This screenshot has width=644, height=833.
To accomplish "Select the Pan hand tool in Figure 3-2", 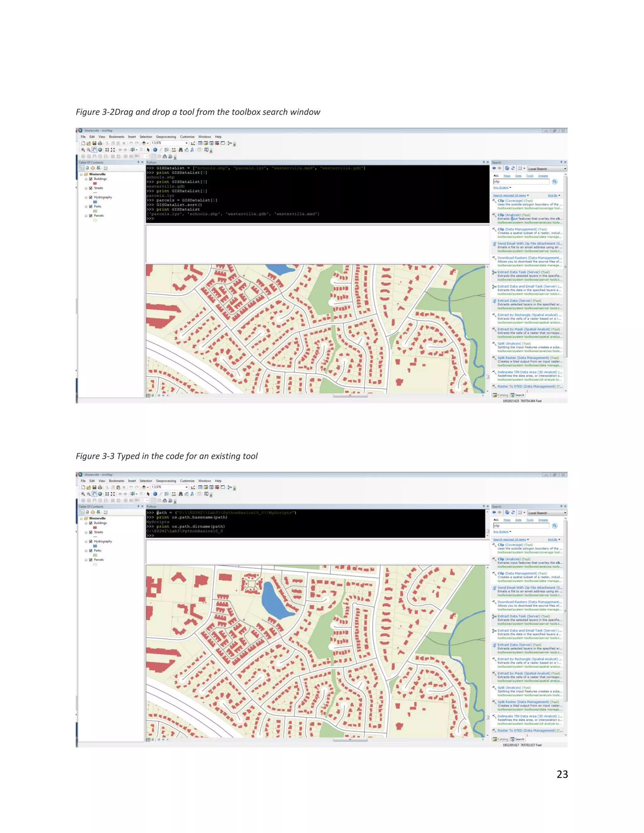I will pyautogui.click(x=95, y=150).
